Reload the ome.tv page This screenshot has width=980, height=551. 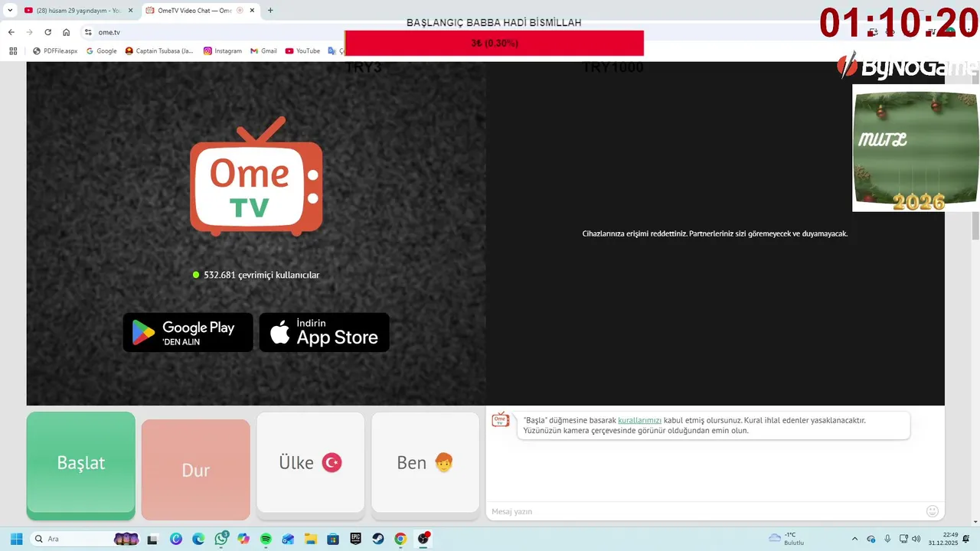click(x=47, y=32)
